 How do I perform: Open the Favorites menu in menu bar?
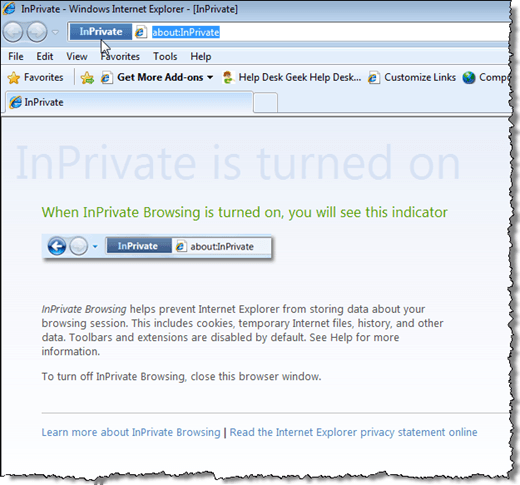click(x=120, y=56)
